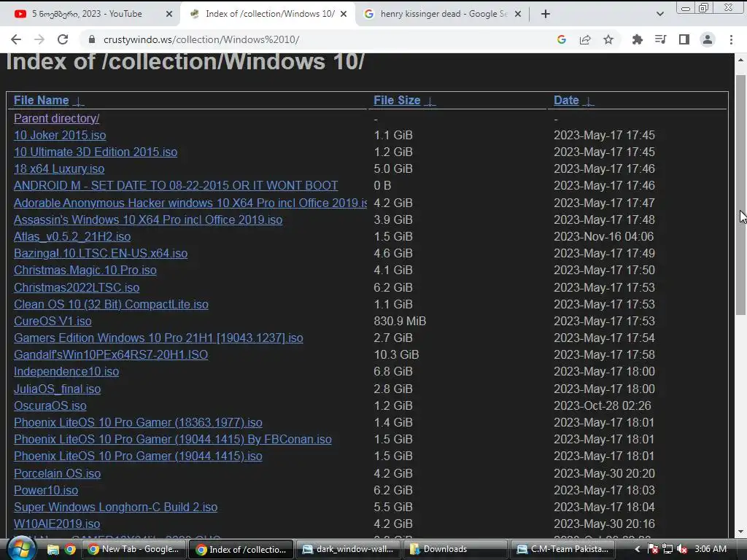Viewport: 747px width, 560px height.
Task: Click the address bar URL
Action: click(201, 39)
